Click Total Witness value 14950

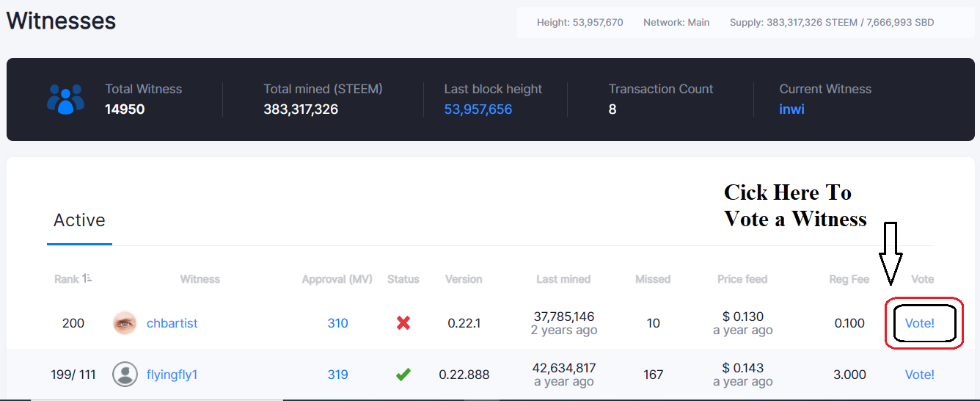(125, 109)
